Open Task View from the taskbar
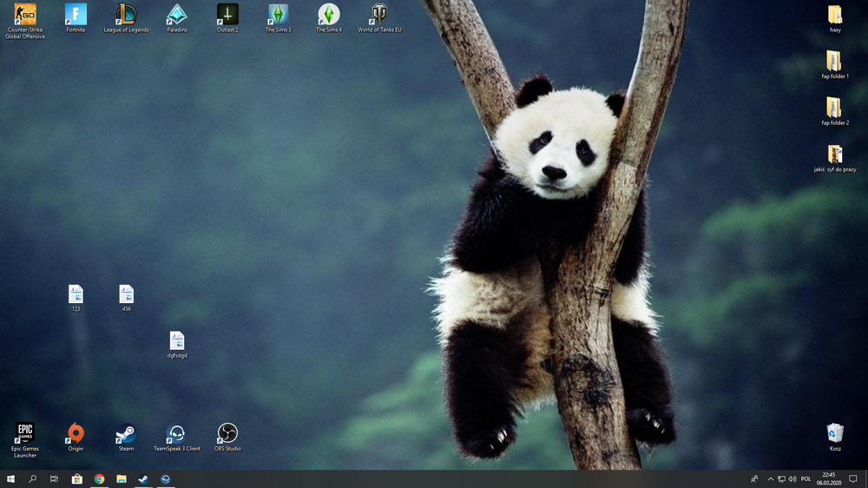868x488 pixels. click(54, 479)
